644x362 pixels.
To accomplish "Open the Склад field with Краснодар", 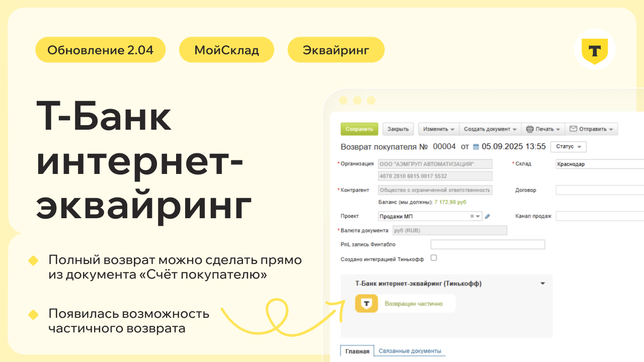I will click(600, 164).
